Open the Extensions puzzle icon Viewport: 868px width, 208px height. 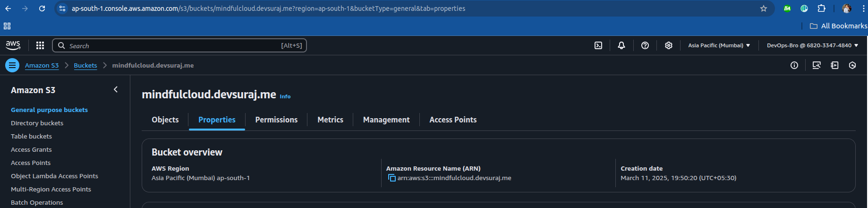(821, 9)
